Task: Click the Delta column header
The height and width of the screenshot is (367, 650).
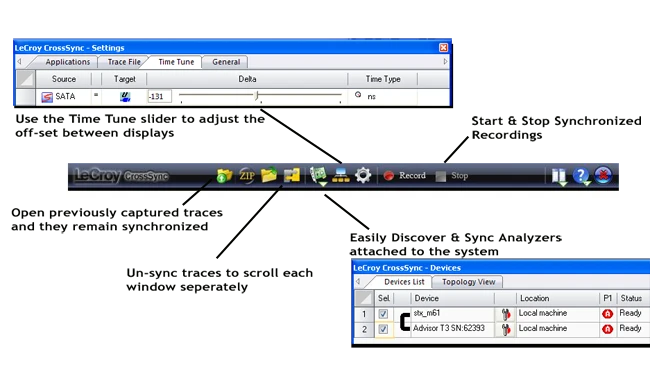Action: tap(247, 79)
